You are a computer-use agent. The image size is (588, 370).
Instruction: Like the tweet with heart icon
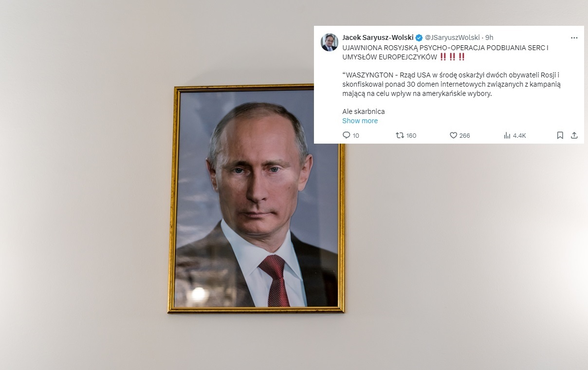tap(453, 135)
